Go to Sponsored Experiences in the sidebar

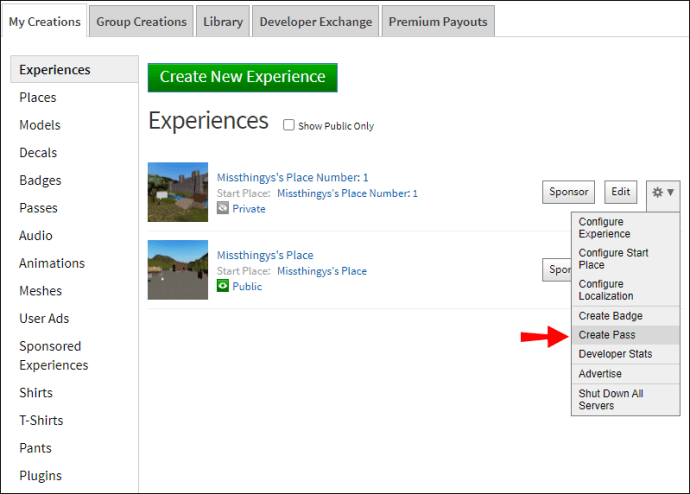(54, 355)
